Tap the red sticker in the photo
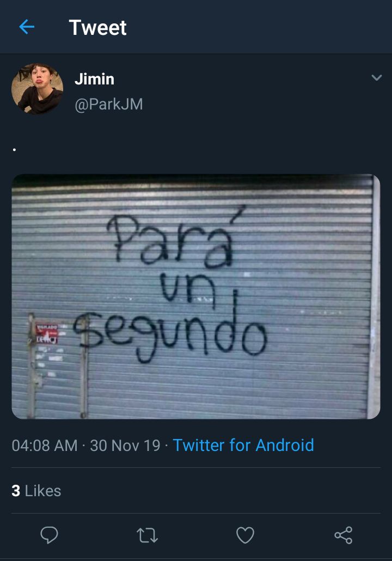The height and width of the screenshot is (561, 392). [46, 333]
